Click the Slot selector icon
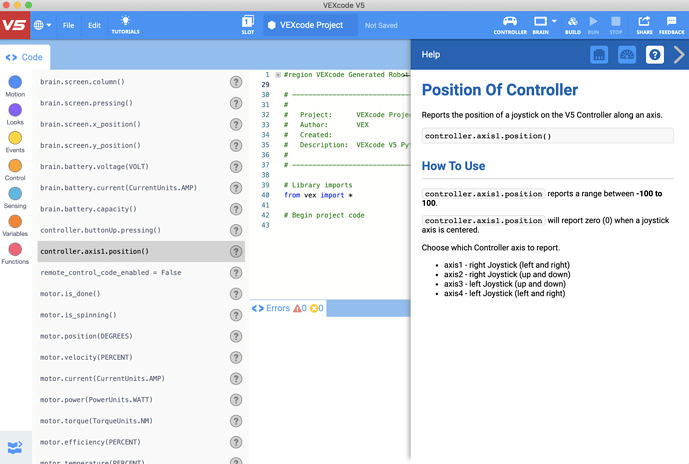Image resolution: width=689 pixels, height=464 pixels. tap(248, 22)
